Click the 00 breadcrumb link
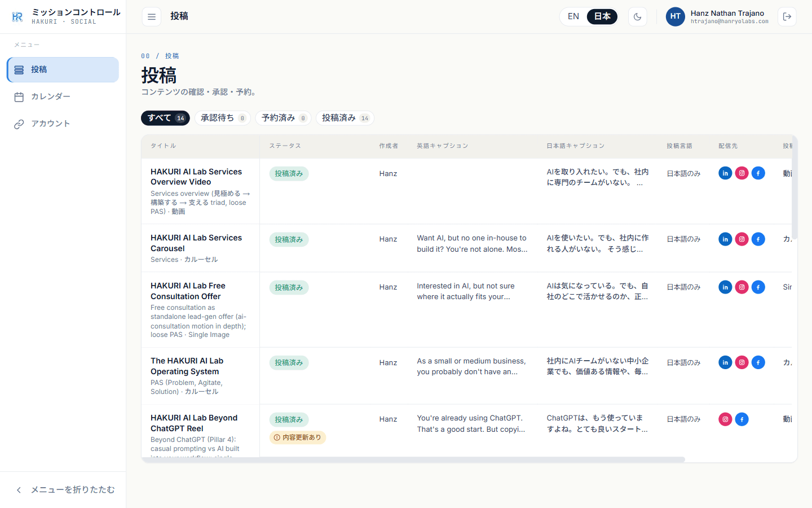This screenshot has height=508, width=812. (145, 56)
